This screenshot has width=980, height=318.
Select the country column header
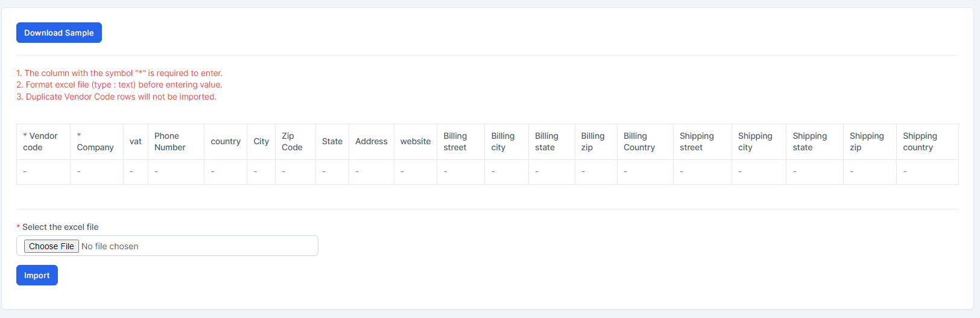pyautogui.click(x=226, y=142)
